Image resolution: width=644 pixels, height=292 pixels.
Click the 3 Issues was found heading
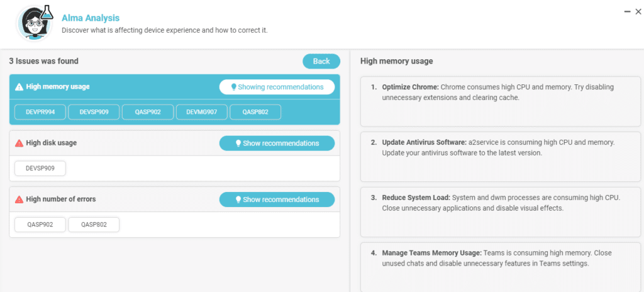click(43, 61)
